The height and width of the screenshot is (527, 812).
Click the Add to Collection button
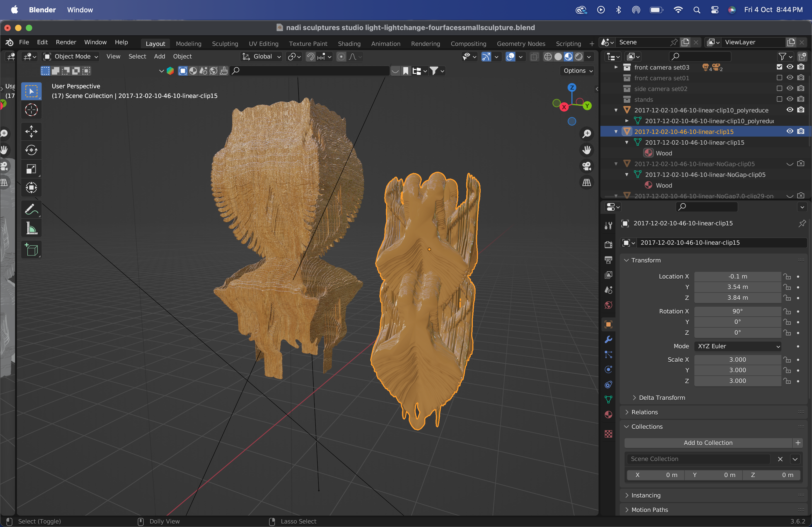click(x=708, y=443)
